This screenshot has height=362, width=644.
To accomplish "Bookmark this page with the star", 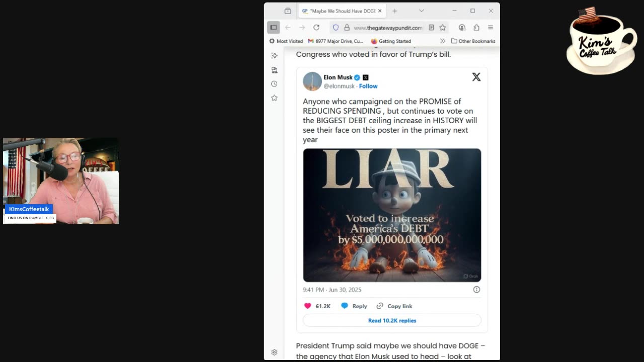I will pos(443,28).
